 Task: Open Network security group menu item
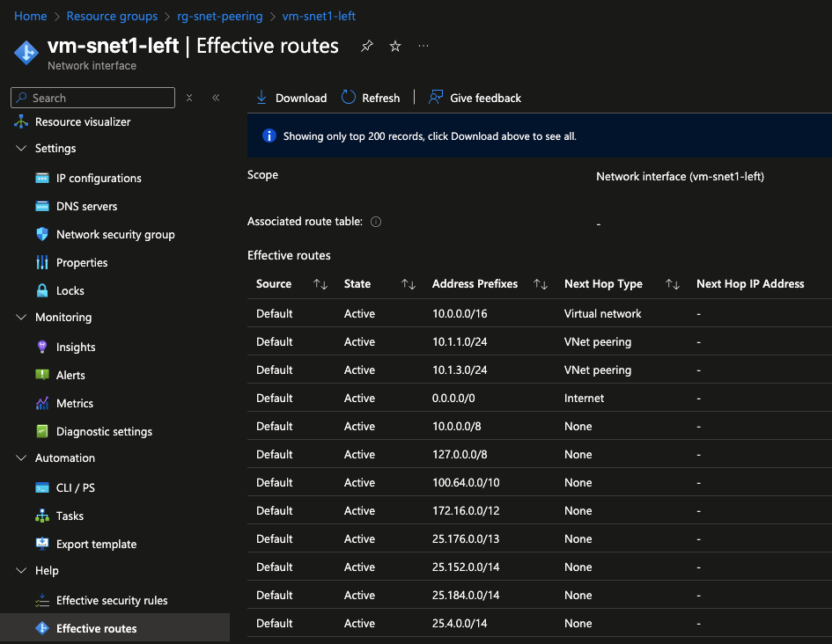pos(114,234)
